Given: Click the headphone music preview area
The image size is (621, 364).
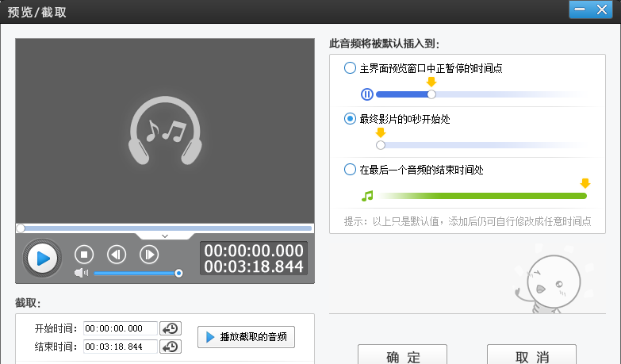Looking at the screenshot, I should pyautogui.click(x=165, y=131).
